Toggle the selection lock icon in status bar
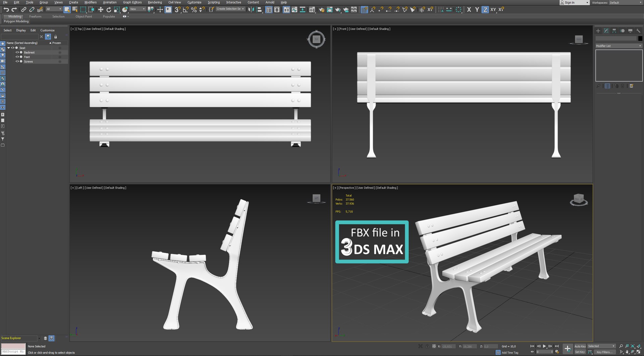The image size is (644, 356). [427, 346]
